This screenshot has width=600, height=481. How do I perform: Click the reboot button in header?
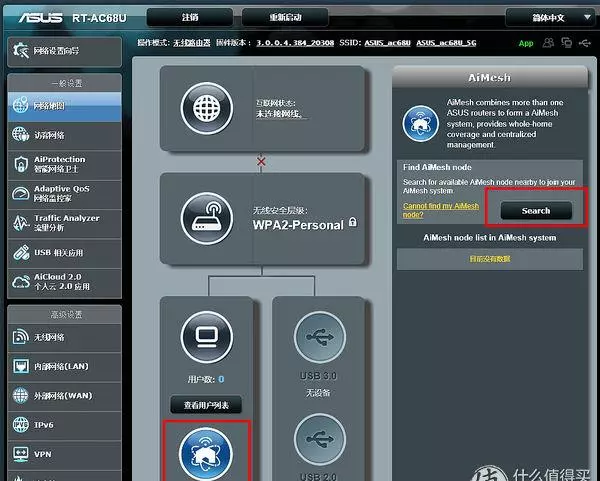[x=285, y=17]
